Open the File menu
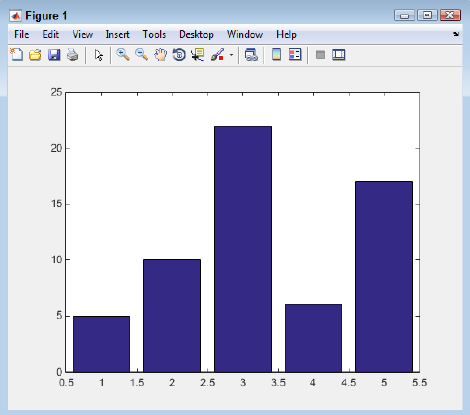 [x=22, y=34]
